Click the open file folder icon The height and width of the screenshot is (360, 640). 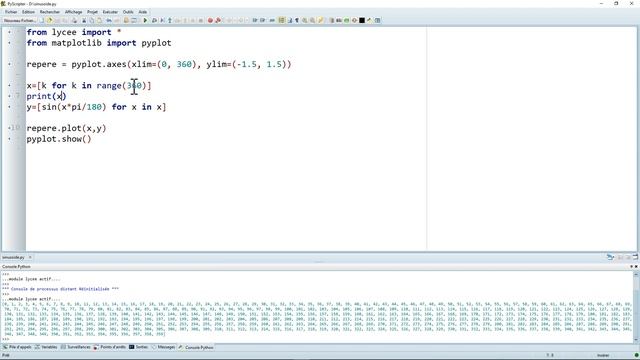tap(49, 20)
